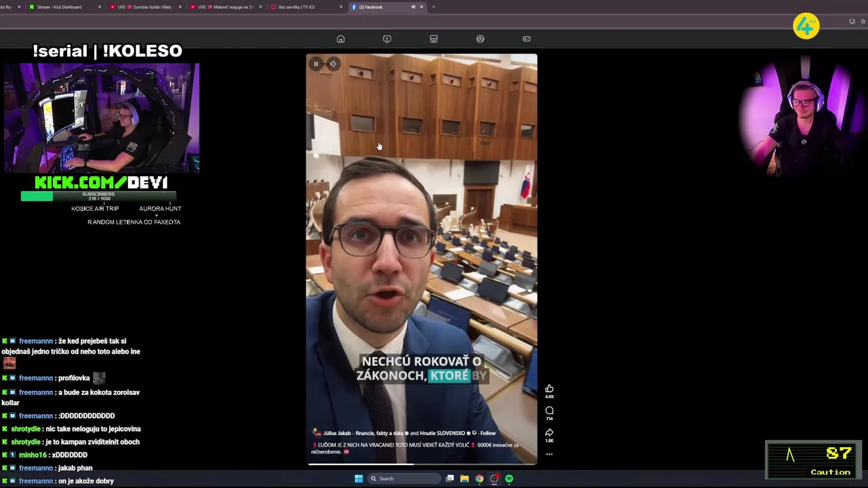Open the Facebook Marketplace icon

pos(433,39)
